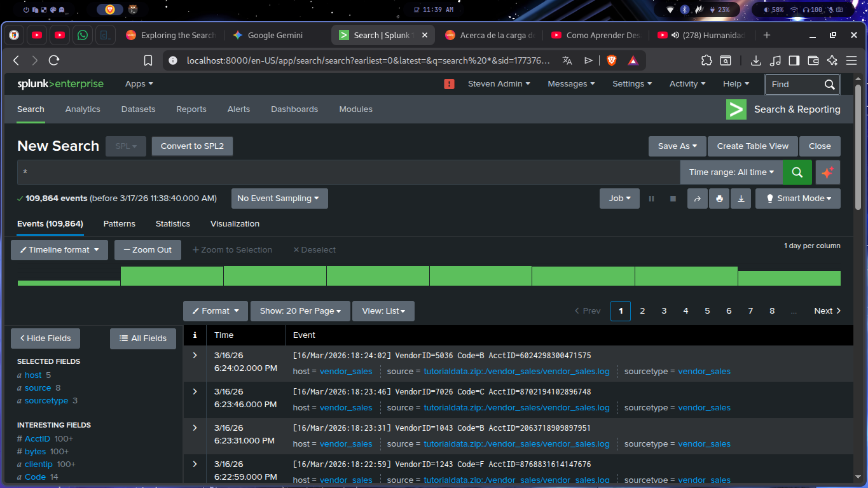Open the red system alert icon
The height and width of the screenshot is (488, 868).
[x=449, y=84]
